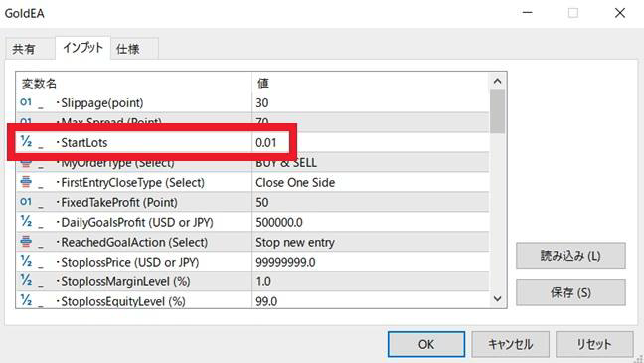This screenshot has width=644, height=363.
Task: Click the double icon beside StoplossMarginLevel
Action: tap(26, 281)
